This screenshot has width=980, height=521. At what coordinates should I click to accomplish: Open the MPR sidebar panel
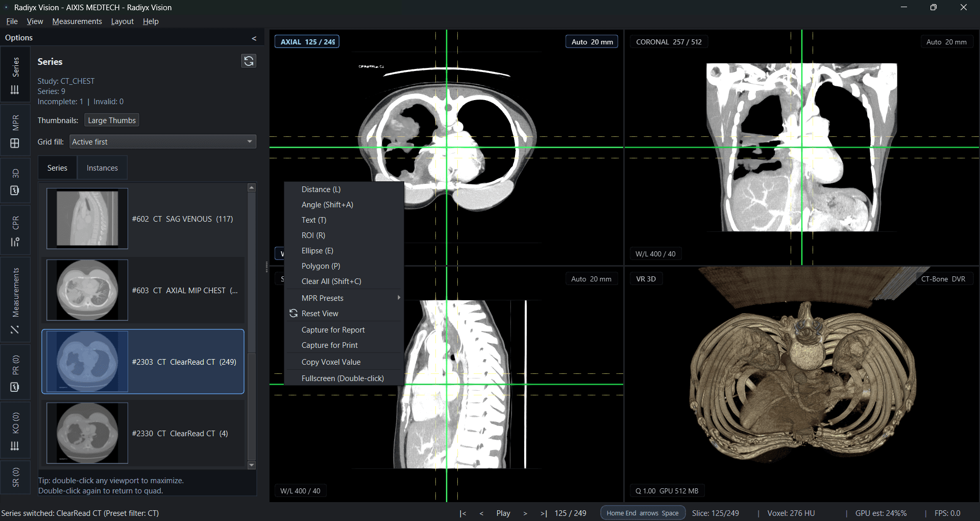(15, 131)
